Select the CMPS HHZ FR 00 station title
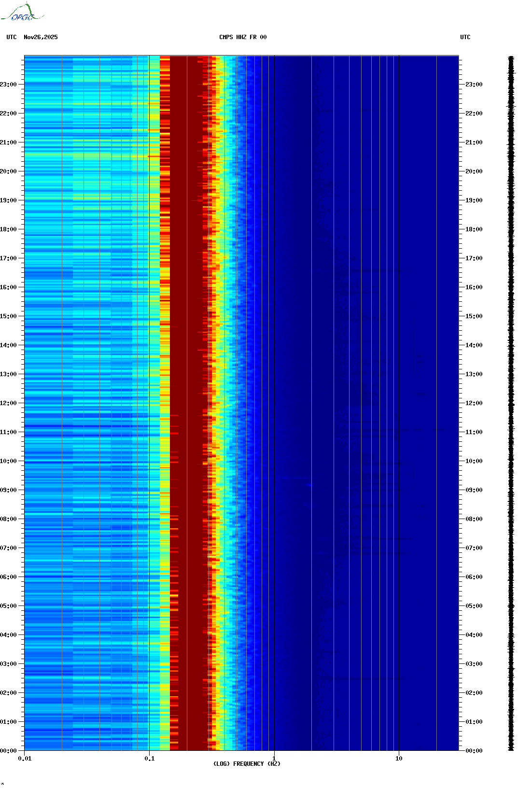This screenshot has height=789, width=532. 242,37
